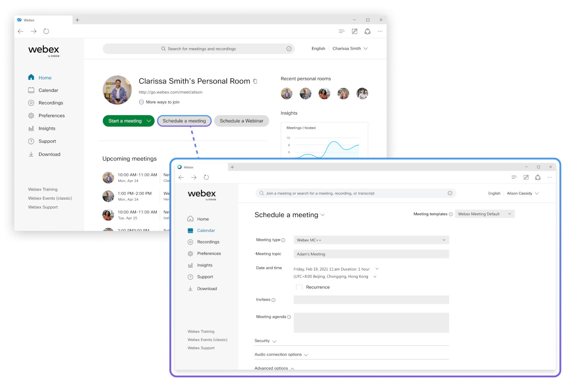The width and height of the screenshot is (574, 392).
Task: Click Meeting agenda info icon
Action: tap(289, 317)
